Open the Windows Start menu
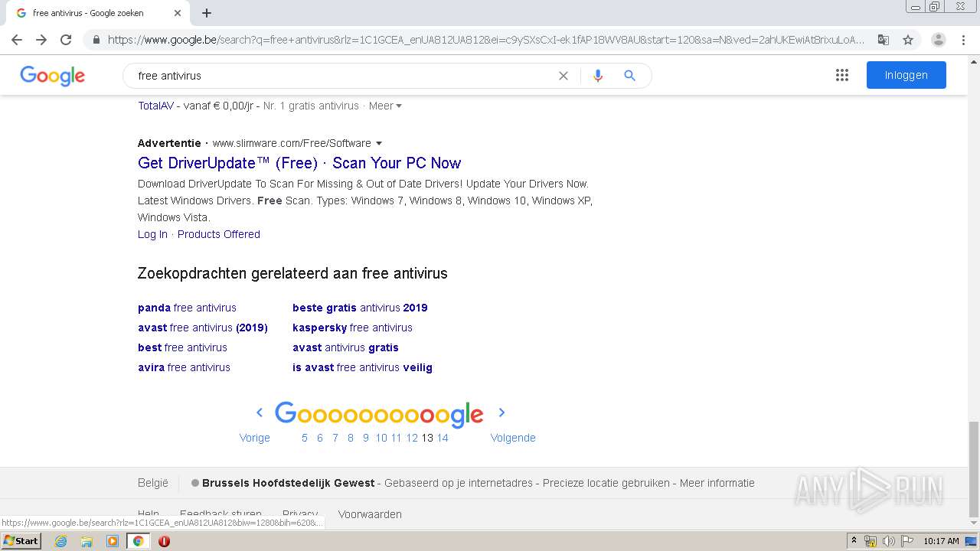The width and height of the screenshot is (980, 551). 21,541
